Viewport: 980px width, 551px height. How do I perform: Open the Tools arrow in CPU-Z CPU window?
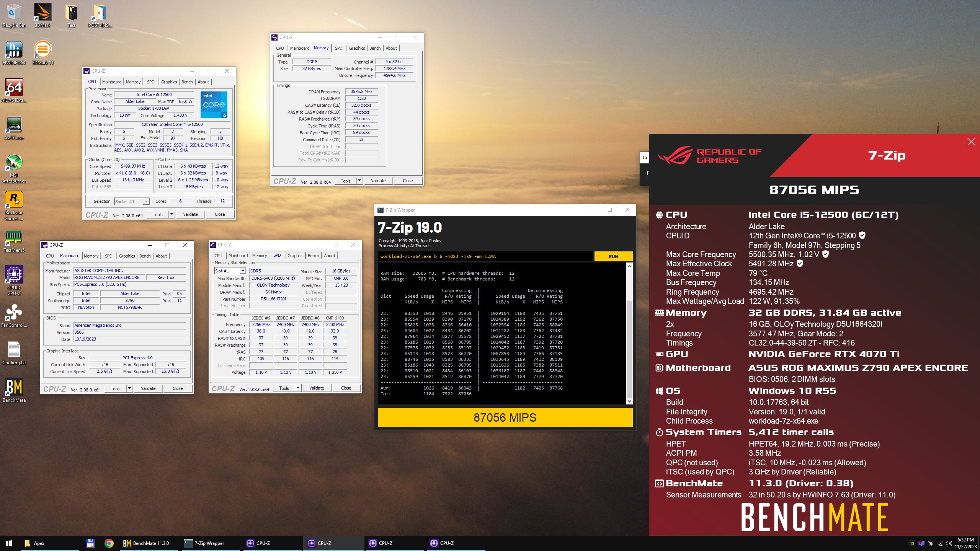[171, 214]
